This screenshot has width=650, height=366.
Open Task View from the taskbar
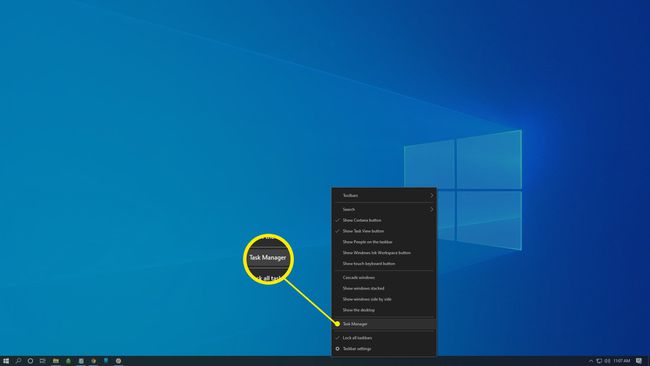click(42, 361)
